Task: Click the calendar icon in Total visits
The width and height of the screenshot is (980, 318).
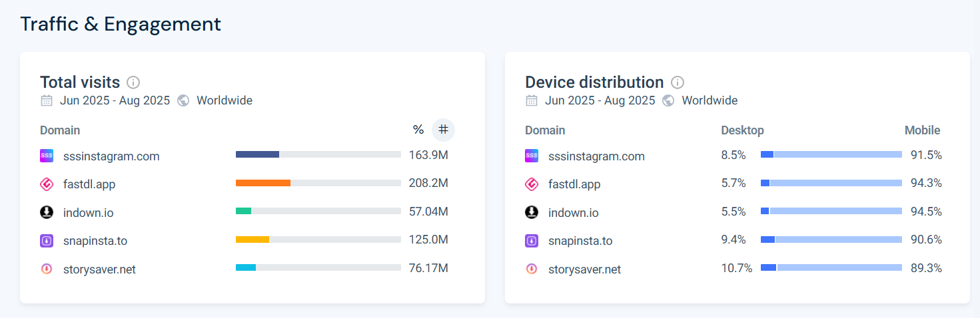Action: tap(47, 100)
